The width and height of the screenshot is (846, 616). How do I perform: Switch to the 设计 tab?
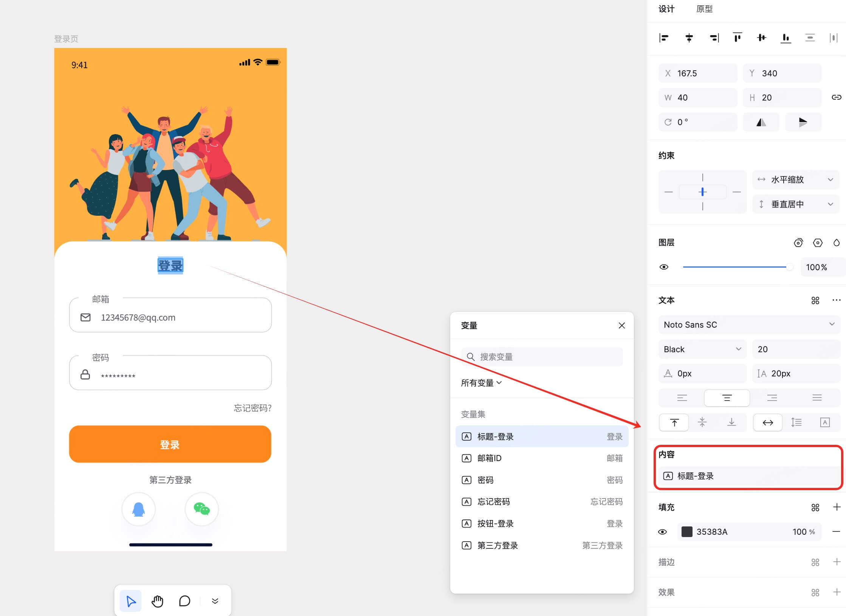(666, 9)
